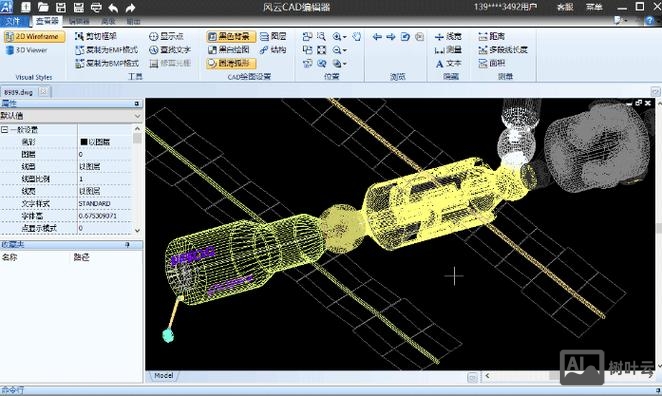Click the 文字样式 STANDARD value

(x=95, y=203)
